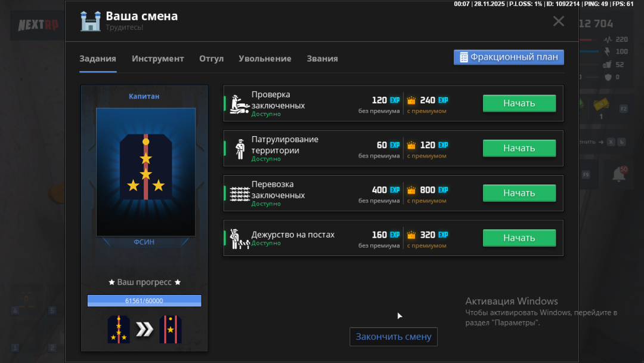Click the prisoner check task icon

coord(239,104)
